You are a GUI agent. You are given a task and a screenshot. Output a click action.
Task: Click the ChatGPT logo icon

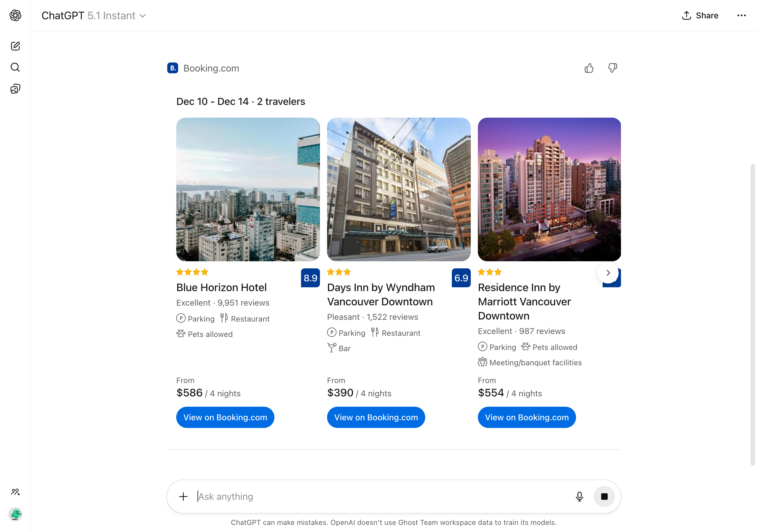[15, 15]
